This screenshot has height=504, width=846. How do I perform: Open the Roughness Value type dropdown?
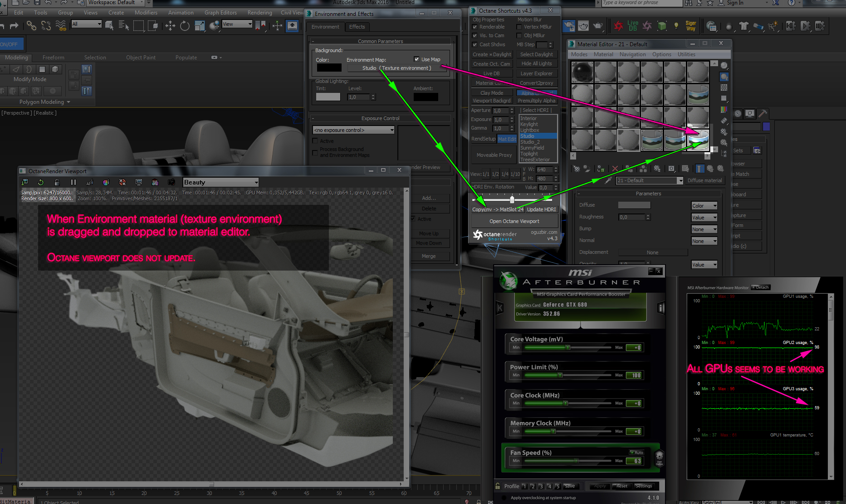coord(704,218)
